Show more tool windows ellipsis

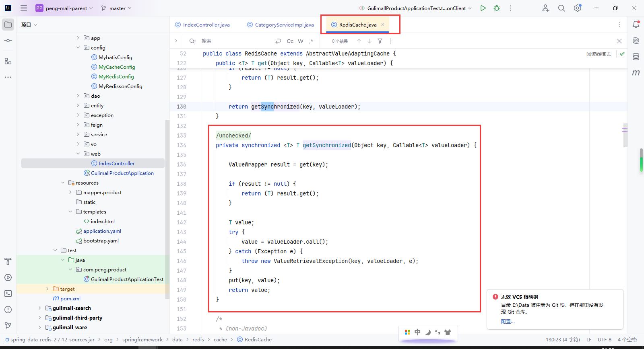(x=8, y=77)
